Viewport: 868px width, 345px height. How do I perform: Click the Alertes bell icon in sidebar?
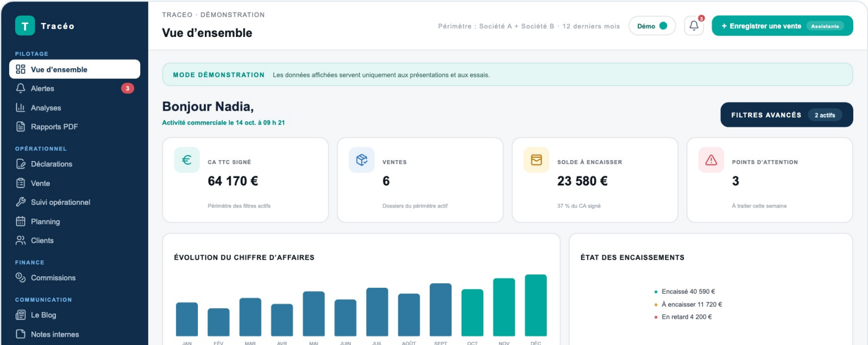[x=20, y=88]
